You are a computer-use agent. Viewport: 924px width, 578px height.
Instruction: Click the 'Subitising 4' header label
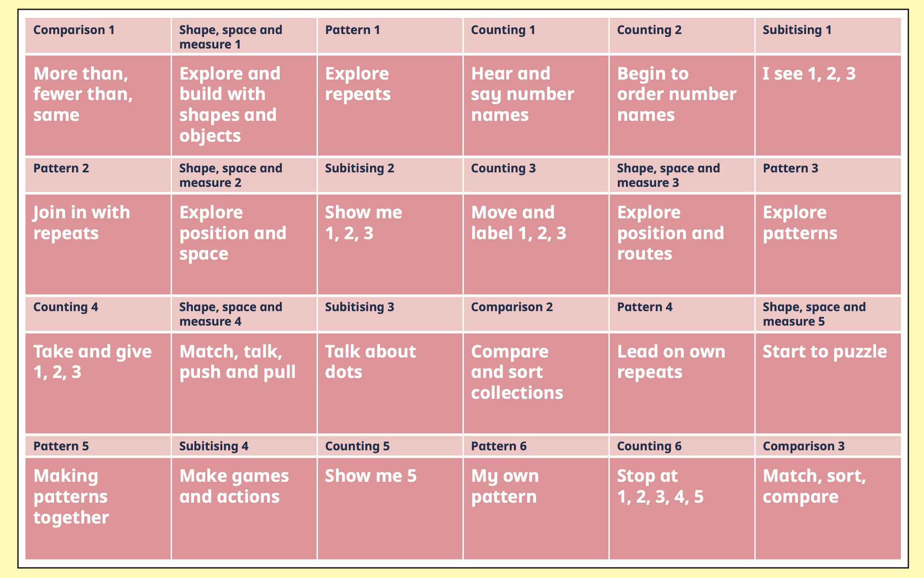pos(214,446)
